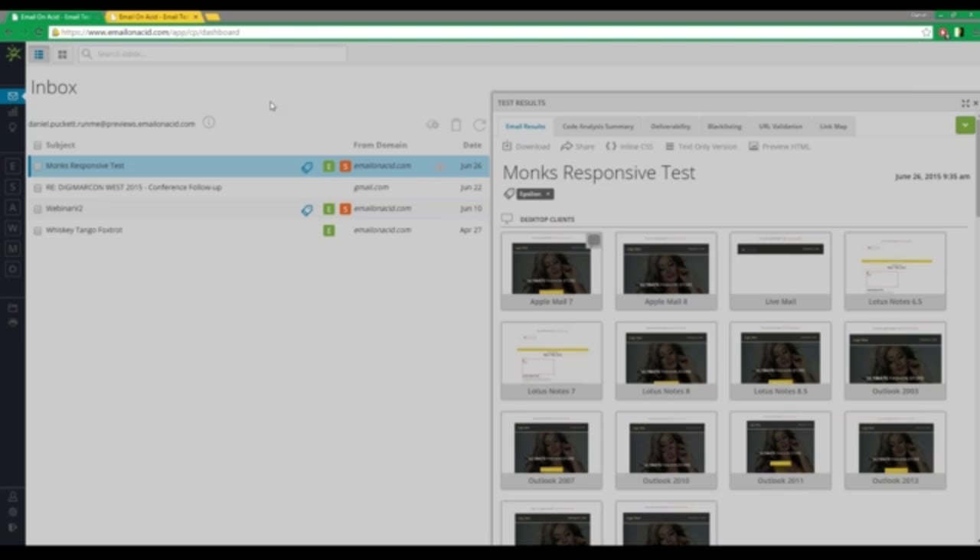Click the Email on Acid logo
Image resolution: width=980 pixels, height=560 pixels.
[x=13, y=54]
